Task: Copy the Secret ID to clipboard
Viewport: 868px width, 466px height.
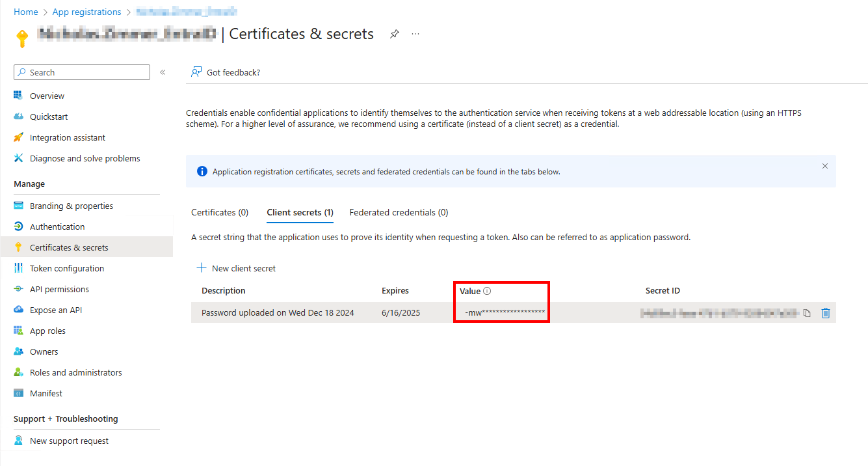Action: point(807,313)
